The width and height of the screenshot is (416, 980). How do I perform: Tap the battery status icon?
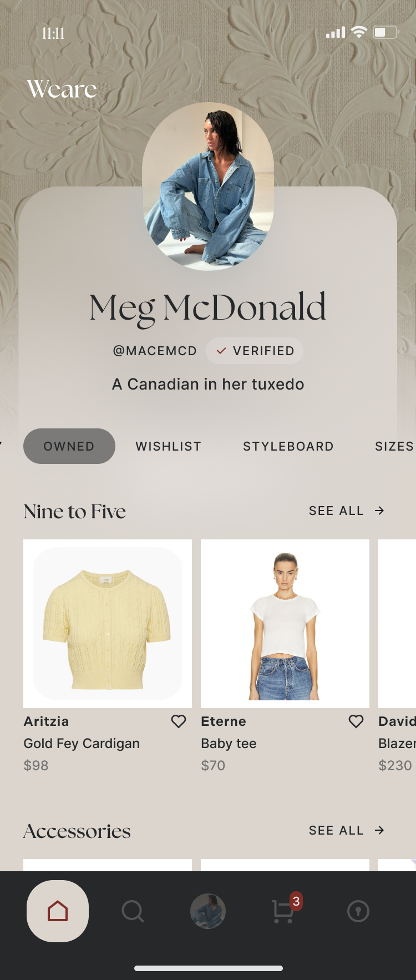point(386,32)
